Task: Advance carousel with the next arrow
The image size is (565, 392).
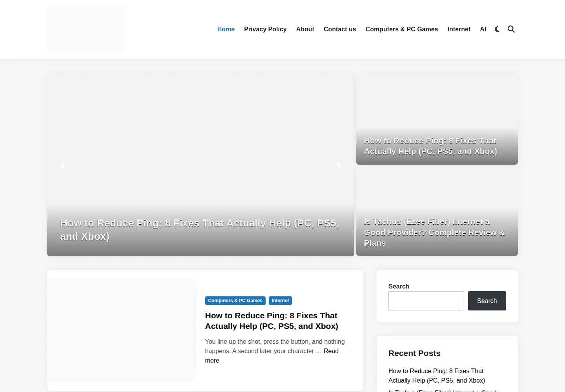Action: coord(339,165)
